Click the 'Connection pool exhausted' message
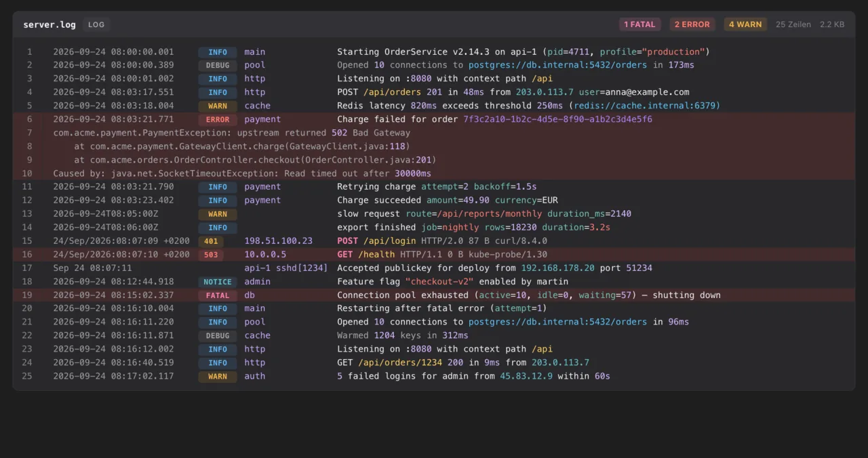Screen dimensions: 868x458 tap(529, 295)
